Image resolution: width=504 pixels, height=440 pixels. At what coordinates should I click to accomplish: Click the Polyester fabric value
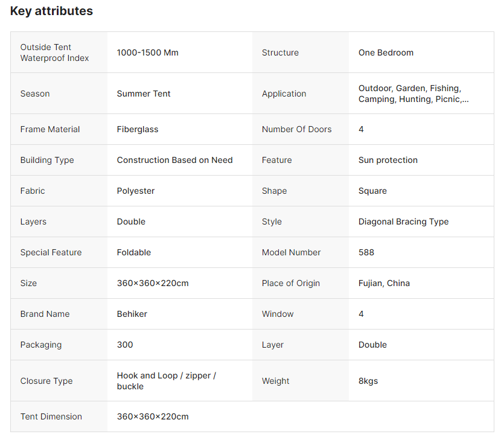coord(136,191)
